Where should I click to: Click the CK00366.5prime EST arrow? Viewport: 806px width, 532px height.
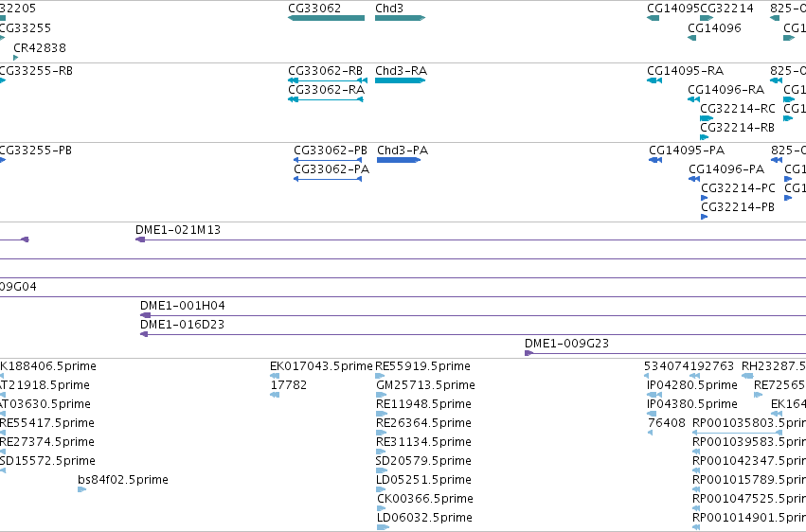(x=381, y=508)
